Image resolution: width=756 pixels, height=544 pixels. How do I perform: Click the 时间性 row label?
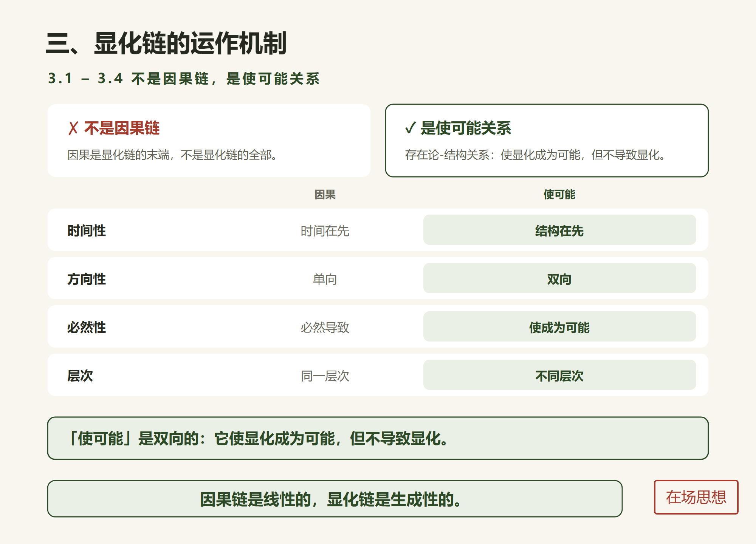[87, 230]
